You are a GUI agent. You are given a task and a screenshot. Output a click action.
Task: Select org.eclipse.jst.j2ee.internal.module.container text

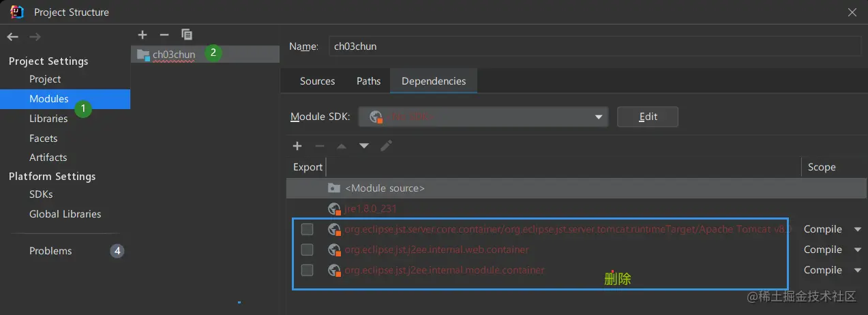[445, 270]
